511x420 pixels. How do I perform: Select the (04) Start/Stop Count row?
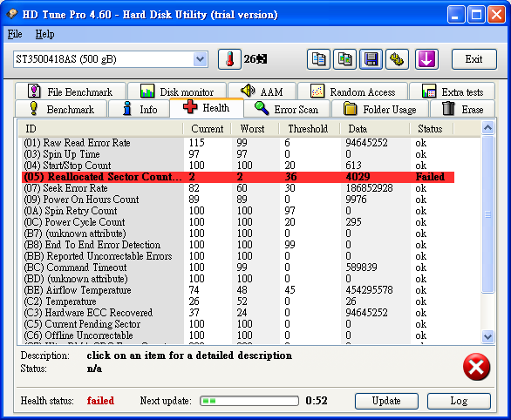pos(238,166)
